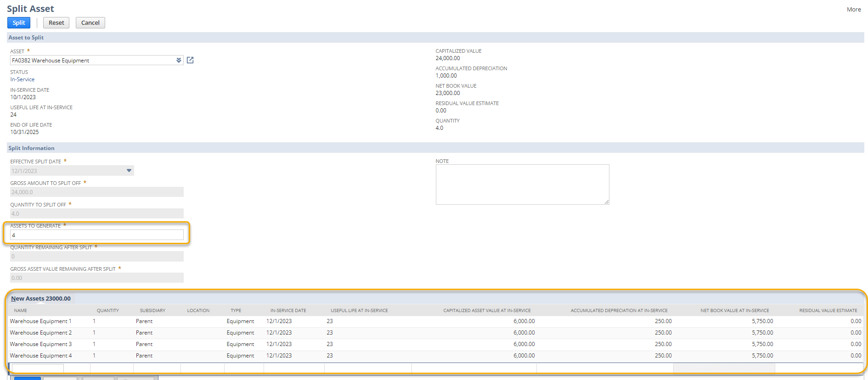Open the Effective Split Date dropdown
The height and width of the screenshot is (380, 868).
click(x=129, y=171)
